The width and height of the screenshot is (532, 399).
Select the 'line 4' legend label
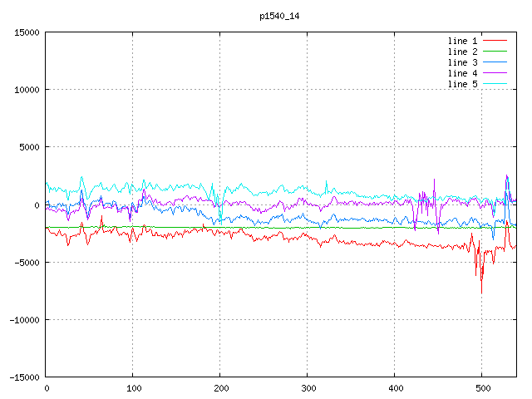(x=462, y=73)
